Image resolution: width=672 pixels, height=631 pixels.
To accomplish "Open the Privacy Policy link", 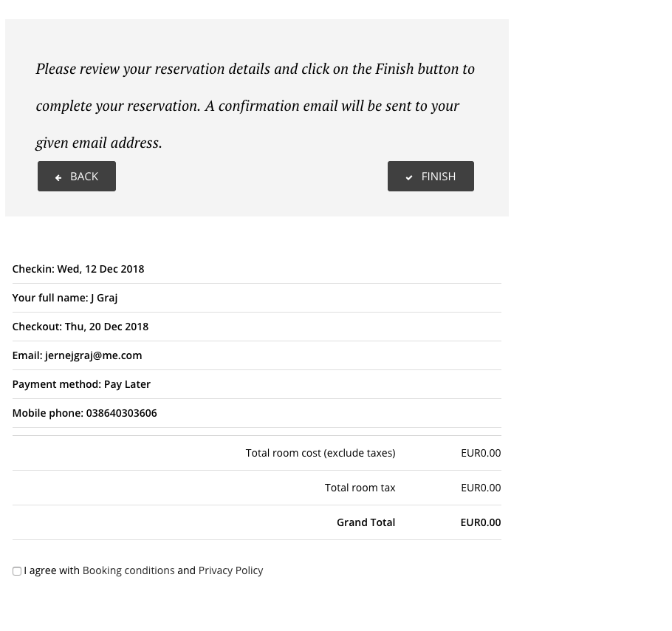I will pyautogui.click(x=230, y=570).
